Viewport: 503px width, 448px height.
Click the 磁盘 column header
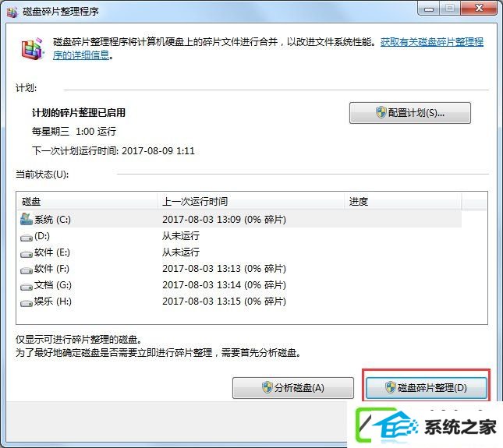[x=87, y=202]
